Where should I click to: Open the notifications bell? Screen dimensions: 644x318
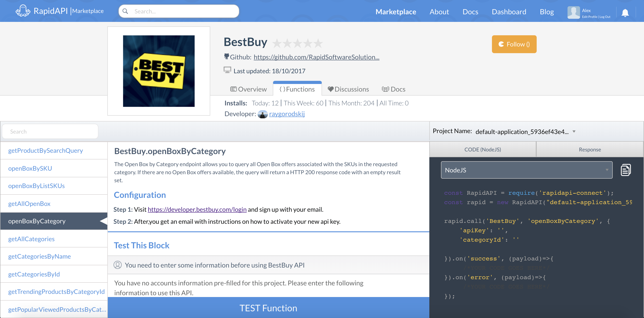[x=625, y=13]
